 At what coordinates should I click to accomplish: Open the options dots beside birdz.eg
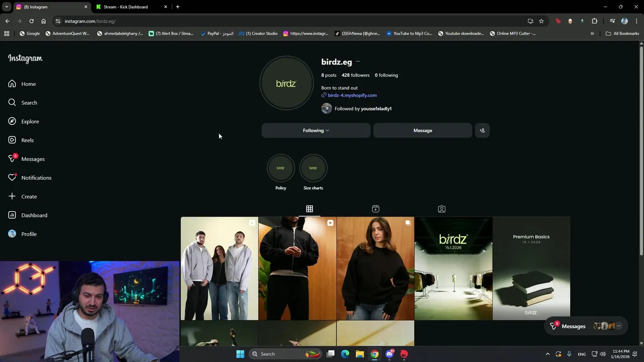coord(358,62)
